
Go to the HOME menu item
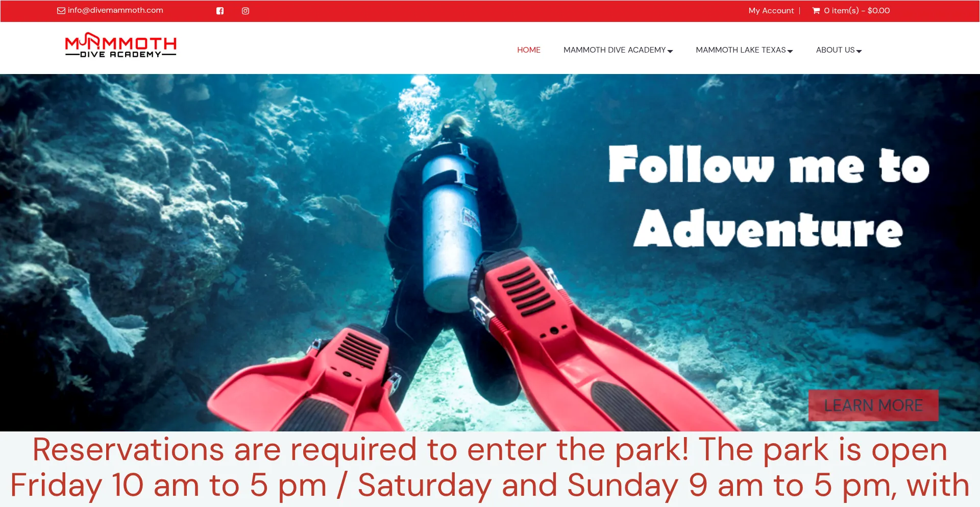pos(529,50)
